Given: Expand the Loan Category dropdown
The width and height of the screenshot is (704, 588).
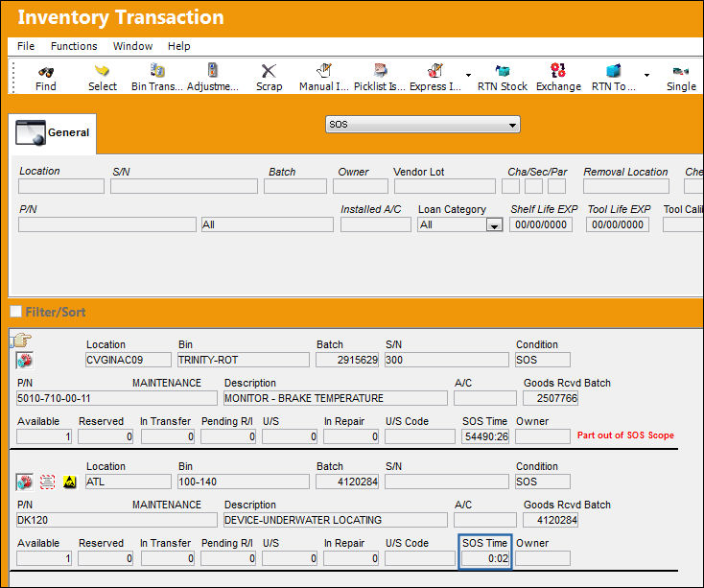Looking at the screenshot, I should [x=494, y=224].
